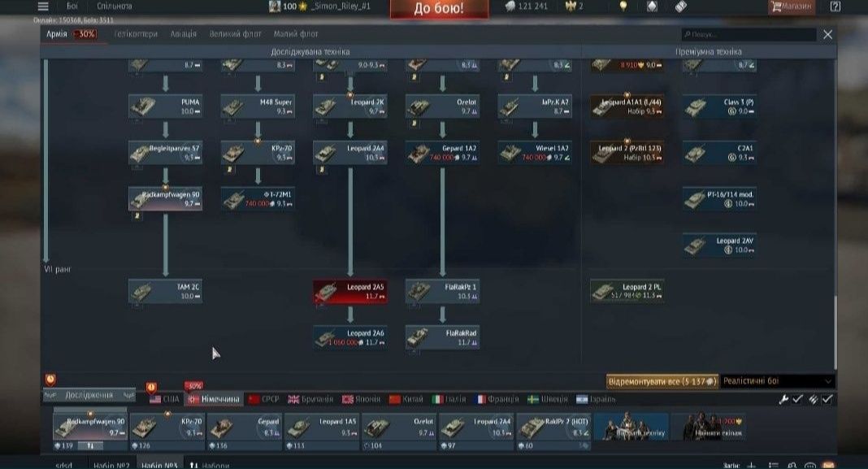Select the СРСР nation tab

pos(264,399)
